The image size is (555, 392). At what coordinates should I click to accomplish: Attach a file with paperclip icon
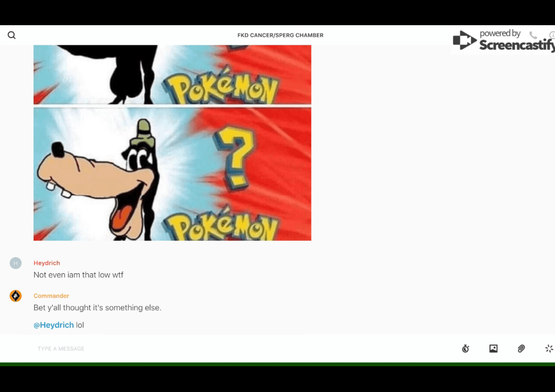point(521,349)
